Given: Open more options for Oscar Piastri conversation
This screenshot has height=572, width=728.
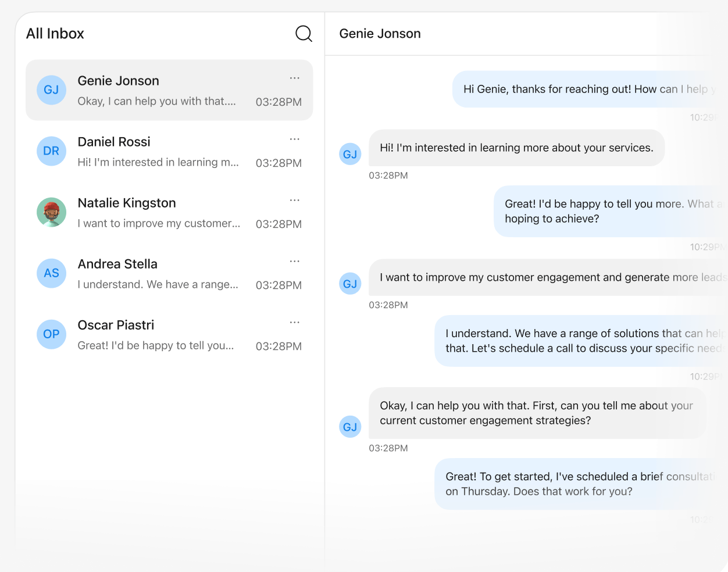Looking at the screenshot, I should tap(295, 322).
